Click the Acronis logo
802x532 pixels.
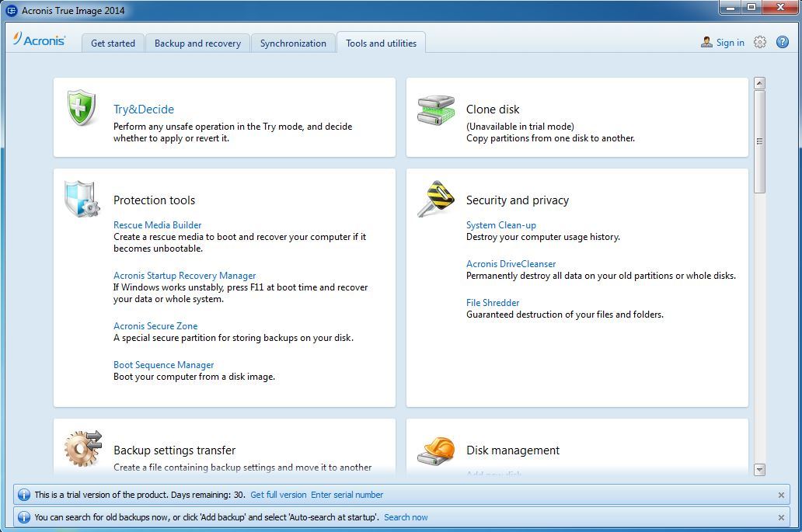coord(40,41)
